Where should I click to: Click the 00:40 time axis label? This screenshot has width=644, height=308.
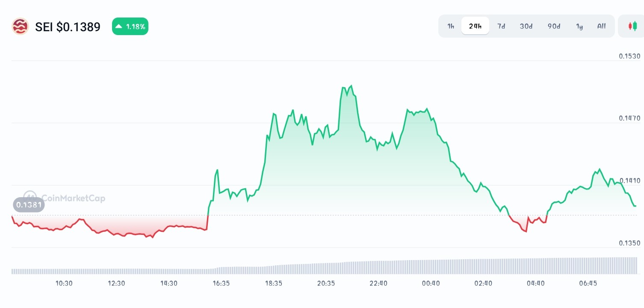tap(431, 283)
